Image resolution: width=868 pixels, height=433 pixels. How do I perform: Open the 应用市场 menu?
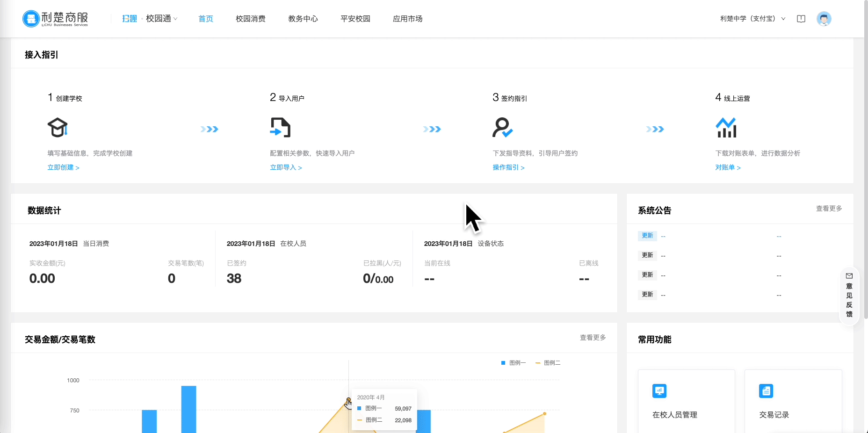click(408, 19)
